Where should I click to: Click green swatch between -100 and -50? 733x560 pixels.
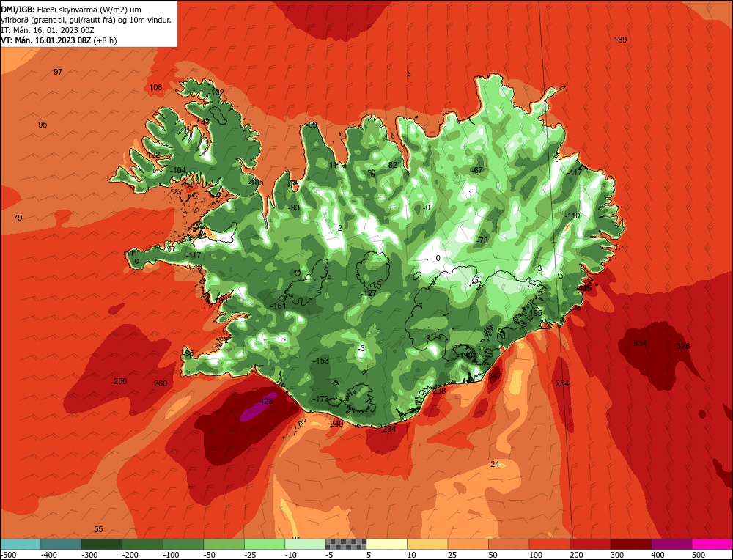coord(184,544)
